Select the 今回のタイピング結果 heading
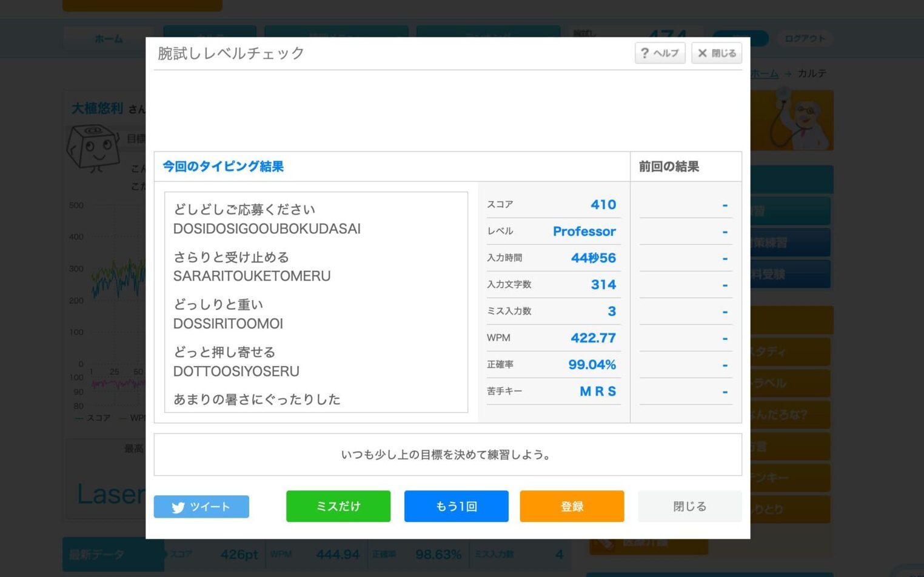 (223, 167)
